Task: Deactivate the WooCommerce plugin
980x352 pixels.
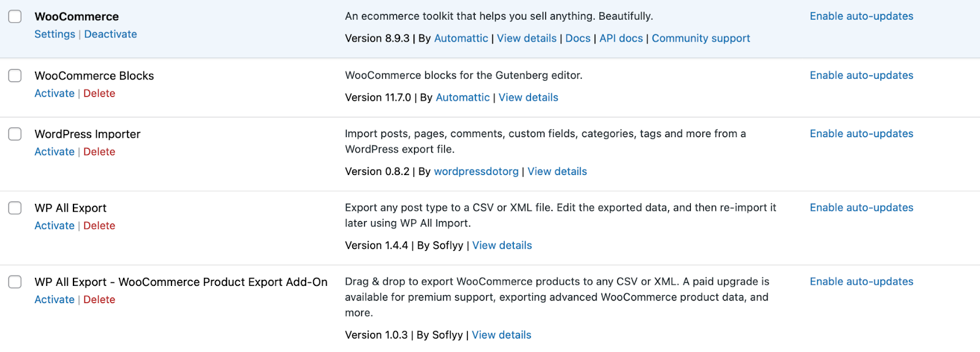Action: [110, 34]
